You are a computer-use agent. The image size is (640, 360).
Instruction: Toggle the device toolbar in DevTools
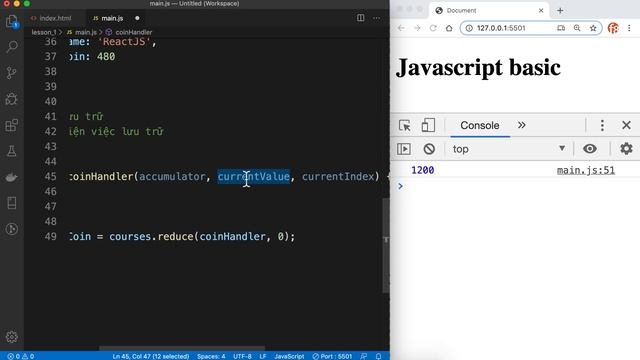click(428, 125)
